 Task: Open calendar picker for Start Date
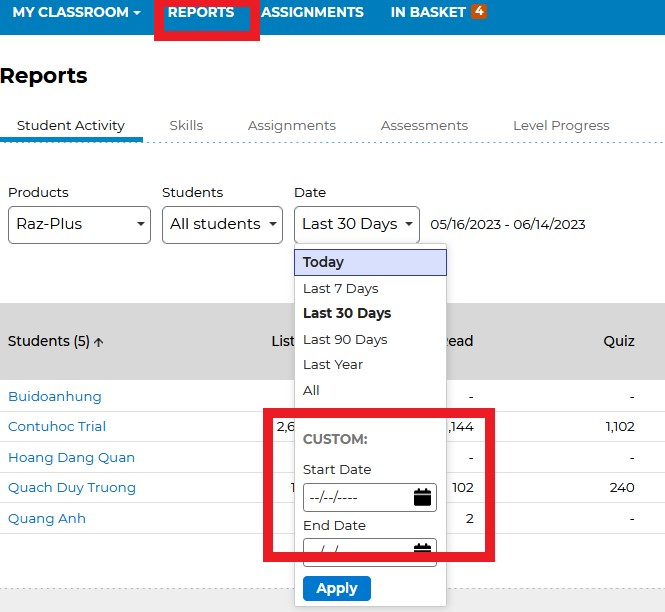point(422,497)
